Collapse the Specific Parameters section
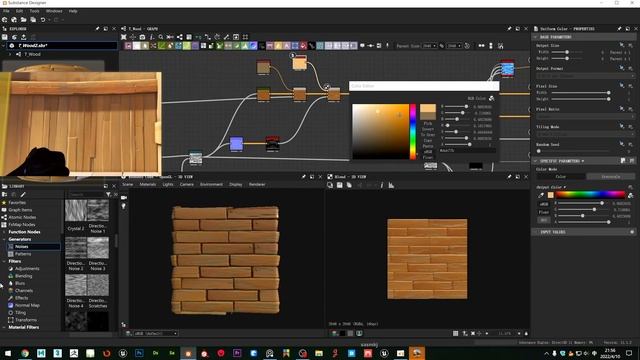640x360 pixels. (536, 161)
